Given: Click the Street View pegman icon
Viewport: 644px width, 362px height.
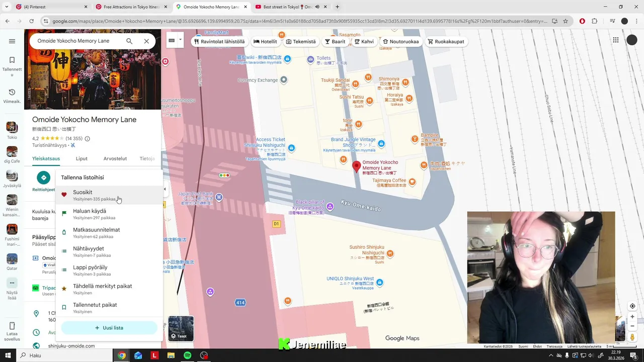Looking at the screenshot, I should (x=632, y=337).
